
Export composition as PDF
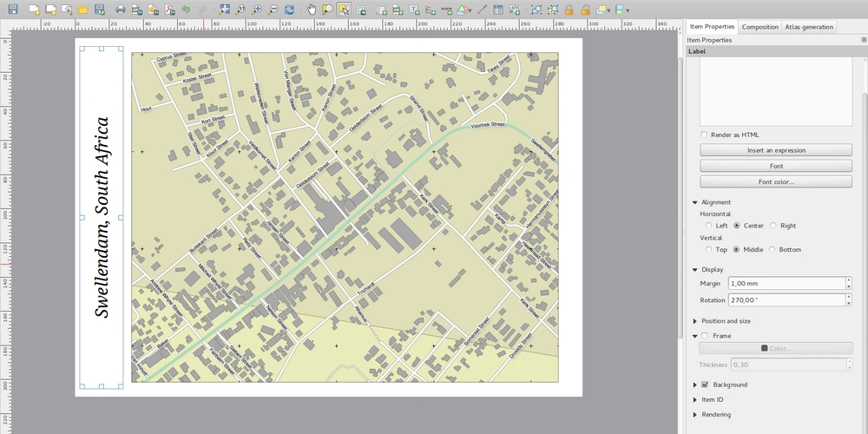[x=169, y=10]
